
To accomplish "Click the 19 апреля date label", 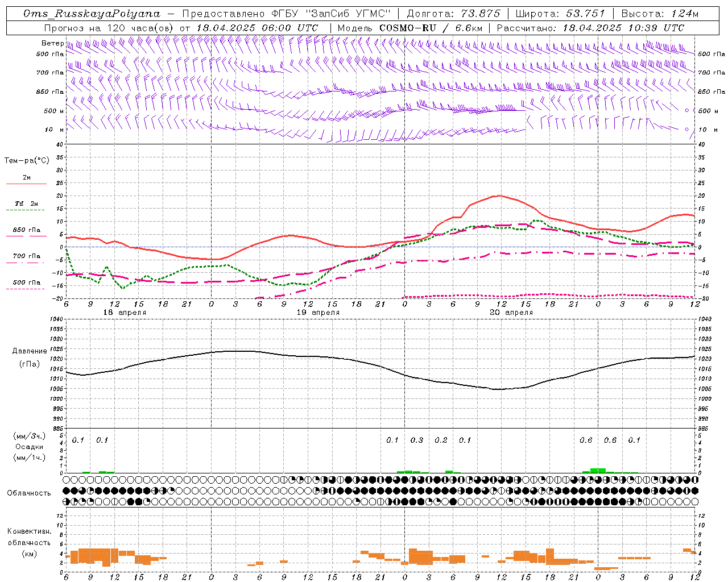I will coord(318,313).
